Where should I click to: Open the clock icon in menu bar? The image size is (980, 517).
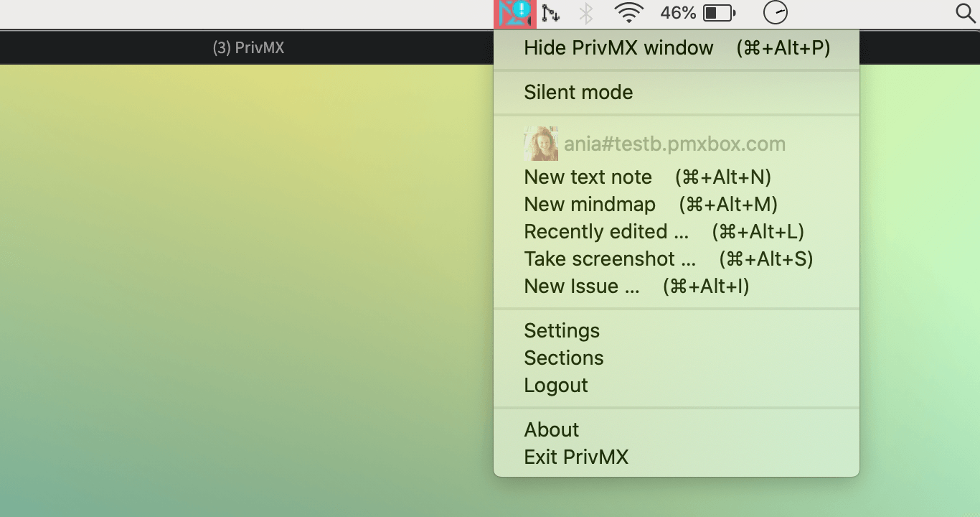[x=776, y=12]
